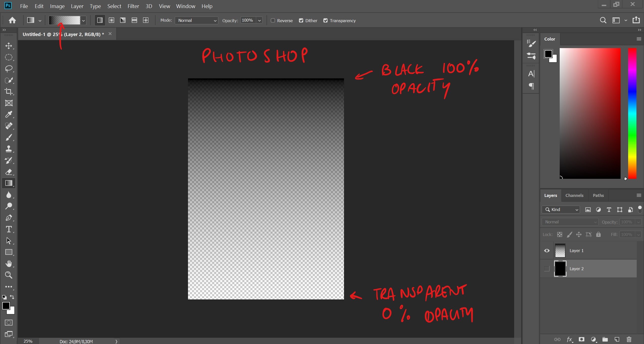Screen dimensions: 644x344
Task: Open the options bar Opacity dropdown arrow
Action: coord(259,20)
